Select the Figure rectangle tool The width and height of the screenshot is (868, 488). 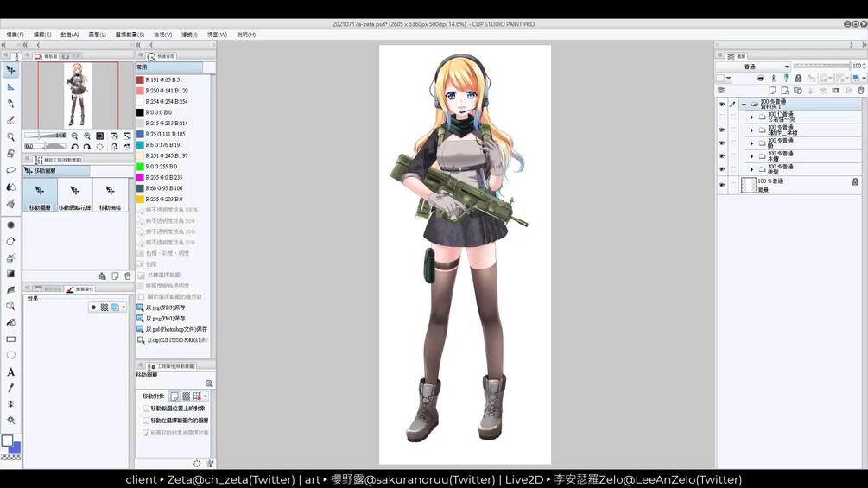pyautogui.click(x=10, y=339)
